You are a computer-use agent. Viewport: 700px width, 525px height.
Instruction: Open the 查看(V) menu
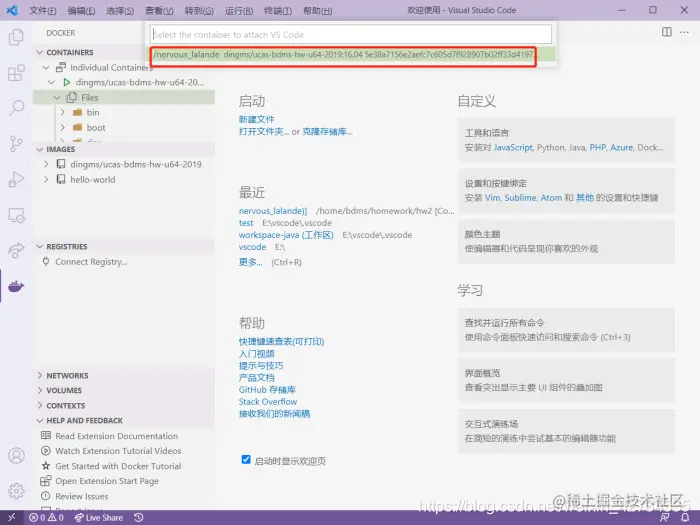(159, 10)
